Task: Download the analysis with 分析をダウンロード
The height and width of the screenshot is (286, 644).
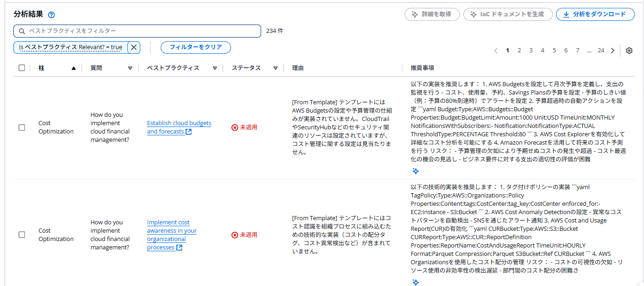Action: pyautogui.click(x=595, y=14)
